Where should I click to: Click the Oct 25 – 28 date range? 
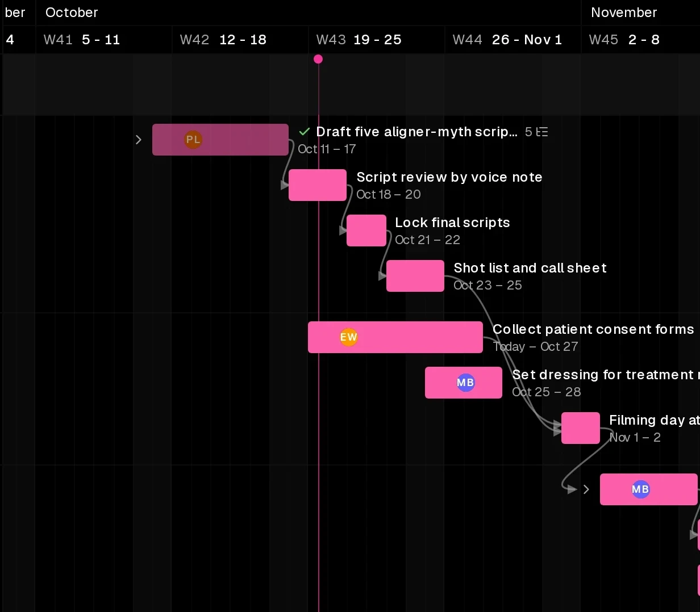[546, 392]
